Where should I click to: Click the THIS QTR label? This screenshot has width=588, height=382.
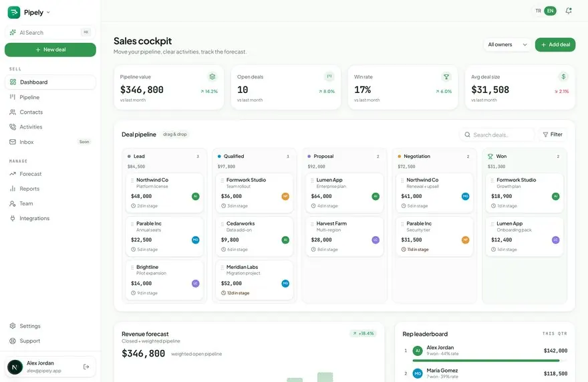point(555,334)
